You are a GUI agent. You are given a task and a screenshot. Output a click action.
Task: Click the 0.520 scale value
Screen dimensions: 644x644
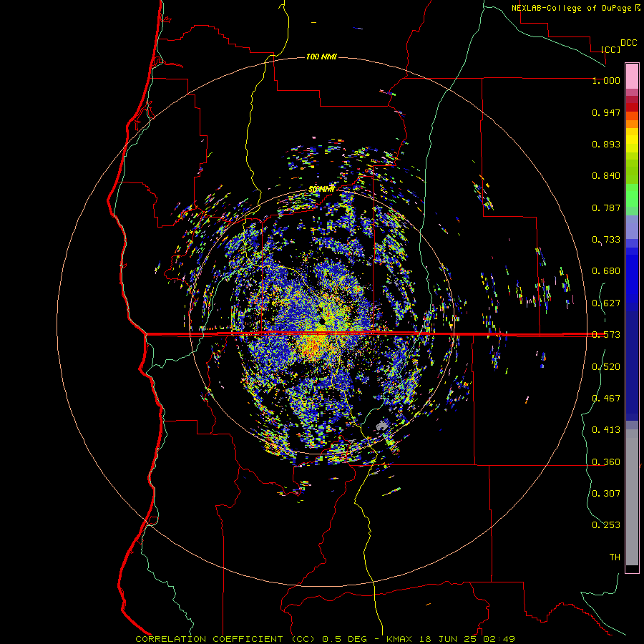(606, 367)
